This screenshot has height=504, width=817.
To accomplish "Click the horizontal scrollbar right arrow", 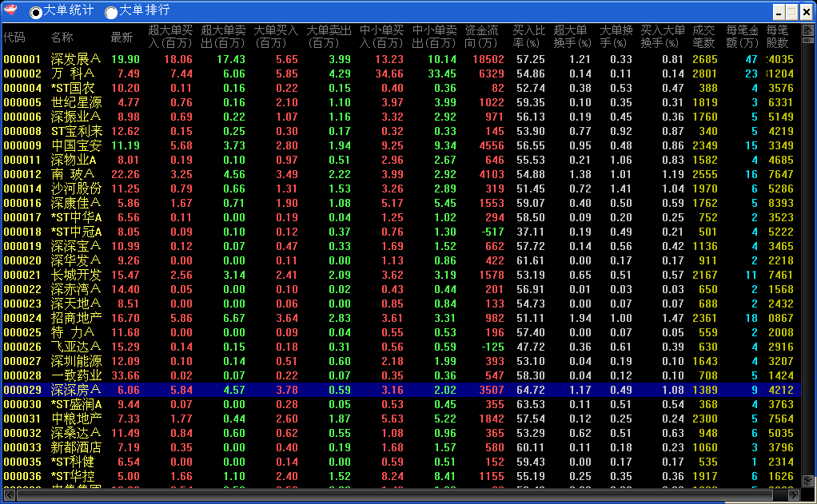I will point(794,494).
